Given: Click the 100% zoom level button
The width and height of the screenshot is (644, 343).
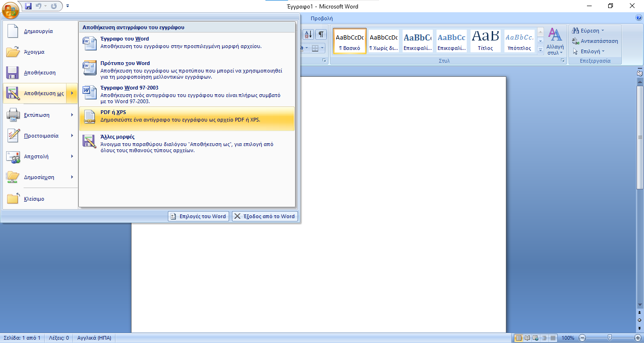Looking at the screenshot, I should pos(568,338).
